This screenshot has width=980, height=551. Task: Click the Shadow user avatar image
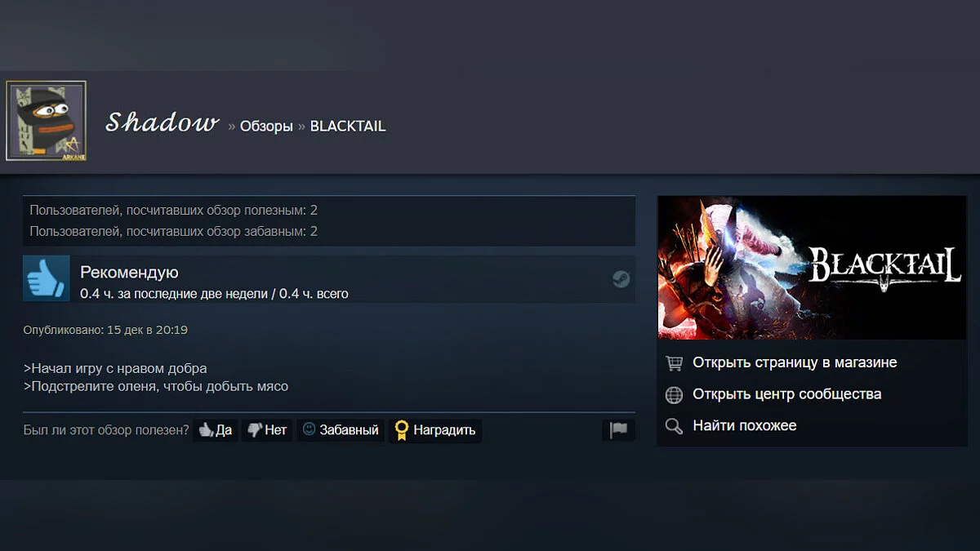coord(46,121)
